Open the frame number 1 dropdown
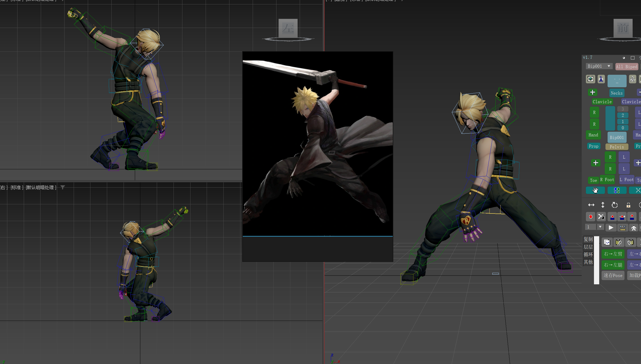The width and height of the screenshot is (641, 364). tap(600, 227)
